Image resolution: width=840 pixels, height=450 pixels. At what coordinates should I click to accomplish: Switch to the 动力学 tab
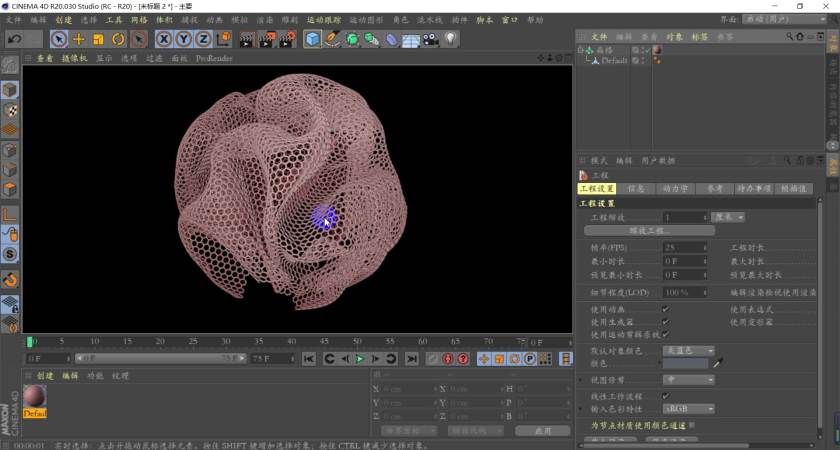(x=672, y=188)
